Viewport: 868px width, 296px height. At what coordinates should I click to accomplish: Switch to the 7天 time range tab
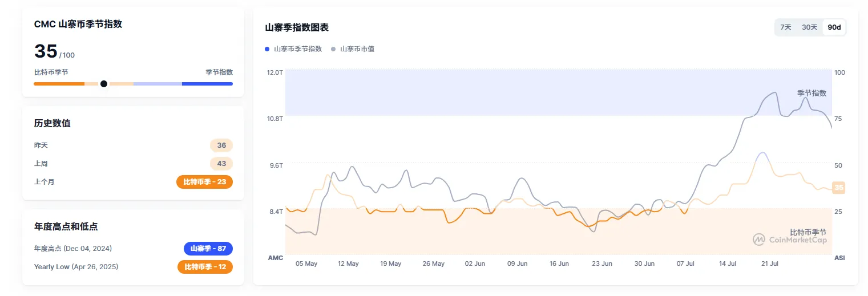tap(786, 27)
